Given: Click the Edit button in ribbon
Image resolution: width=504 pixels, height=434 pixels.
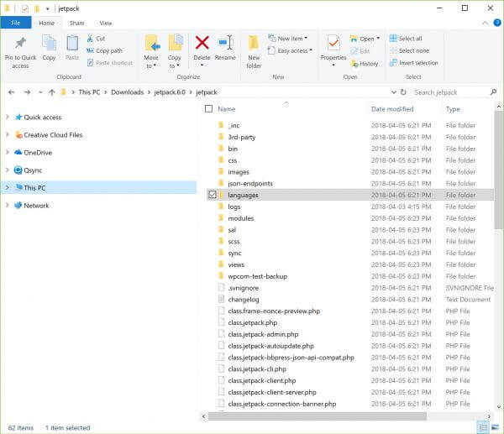Looking at the screenshot, I should click(360, 51).
